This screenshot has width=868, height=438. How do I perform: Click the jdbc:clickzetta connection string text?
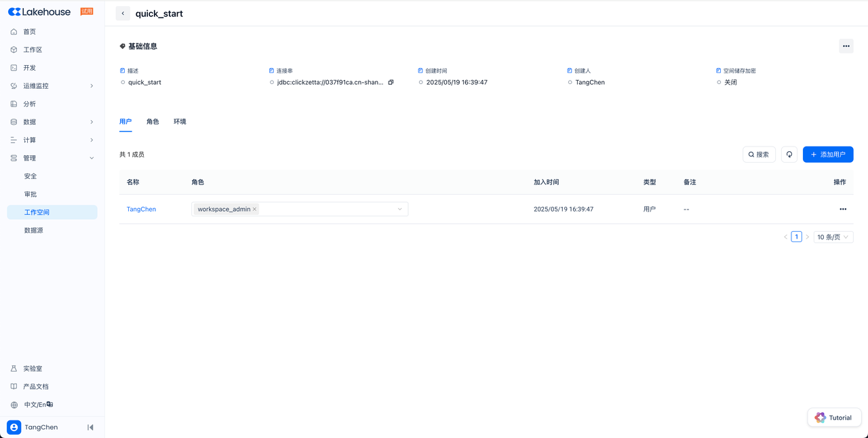(330, 82)
